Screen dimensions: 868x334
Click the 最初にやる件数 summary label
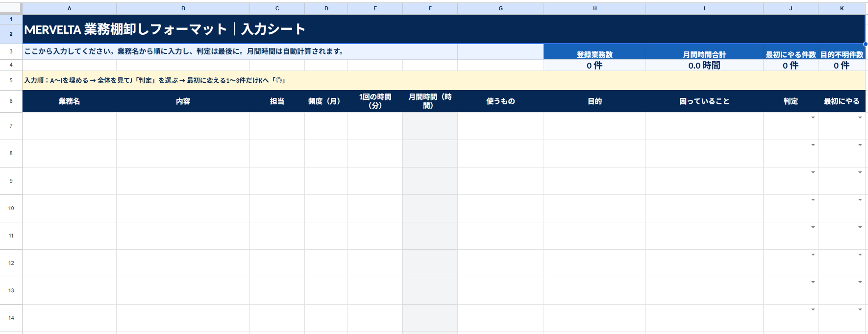tap(791, 54)
